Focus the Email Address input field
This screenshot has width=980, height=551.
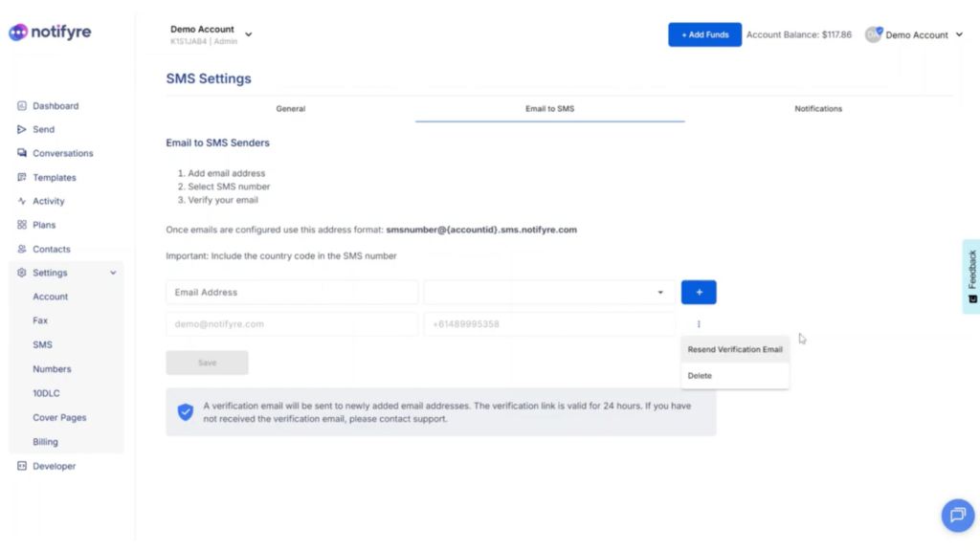pos(292,293)
